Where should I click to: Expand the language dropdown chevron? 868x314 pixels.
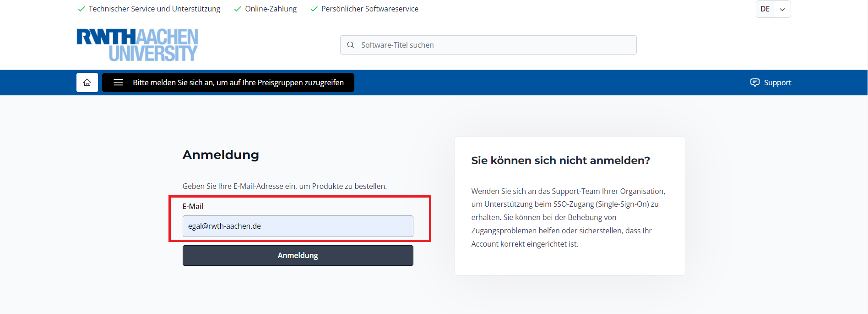click(x=782, y=9)
